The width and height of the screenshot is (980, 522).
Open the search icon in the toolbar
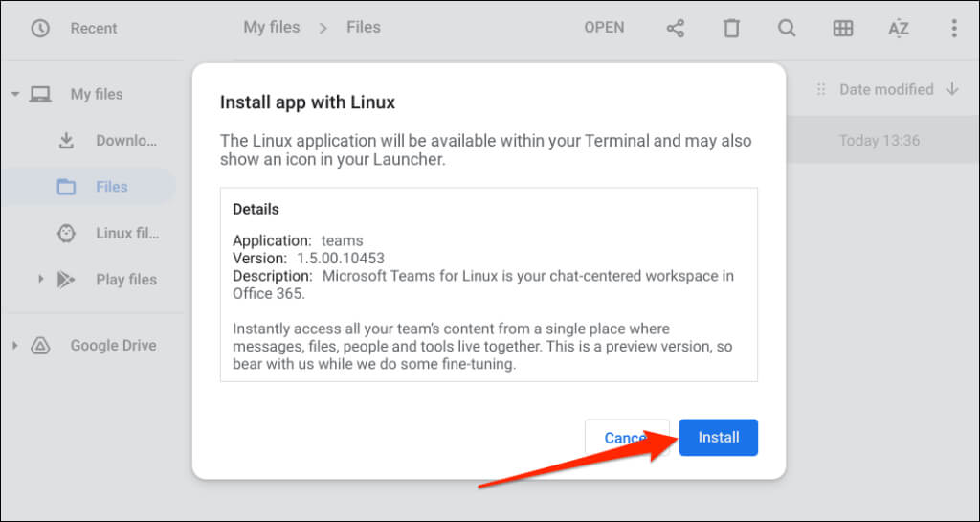point(787,29)
